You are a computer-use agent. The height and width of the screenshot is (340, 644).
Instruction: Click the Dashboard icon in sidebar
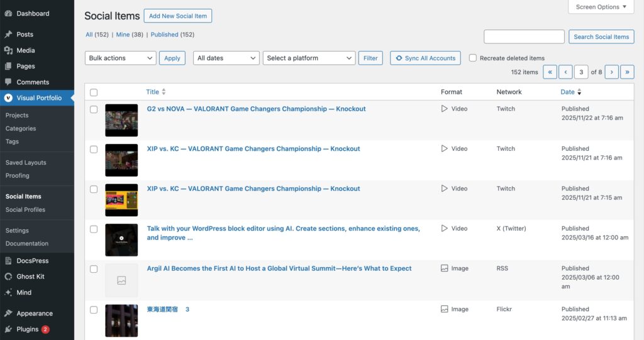tap(8, 13)
